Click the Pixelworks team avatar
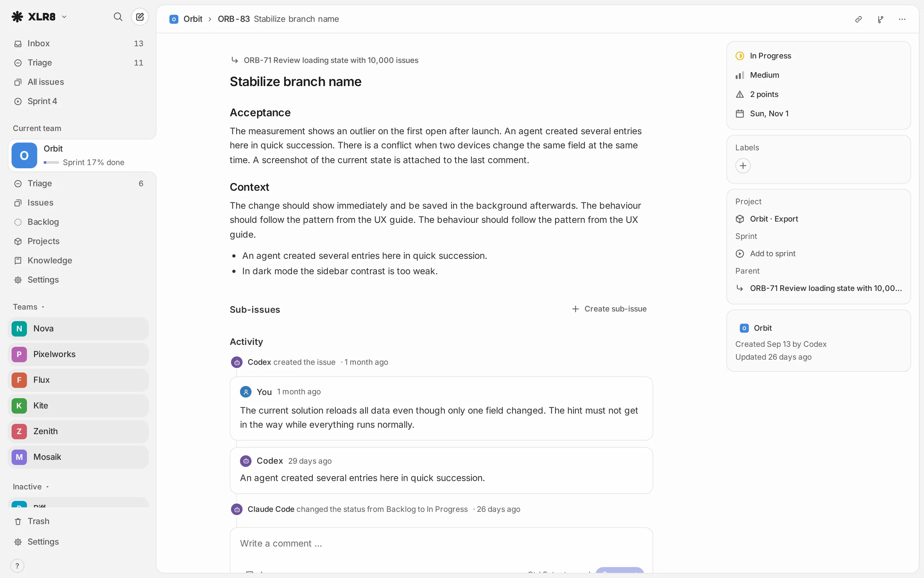 click(x=19, y=355)
